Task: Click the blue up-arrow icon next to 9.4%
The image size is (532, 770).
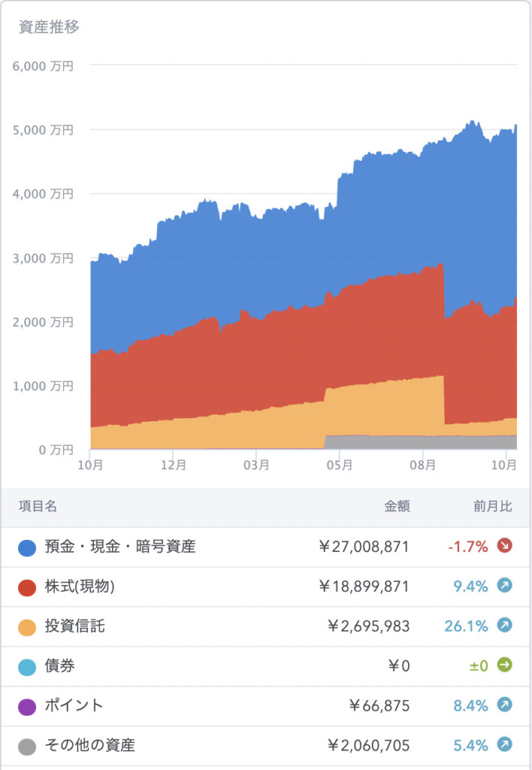Action: click(504, 585)
